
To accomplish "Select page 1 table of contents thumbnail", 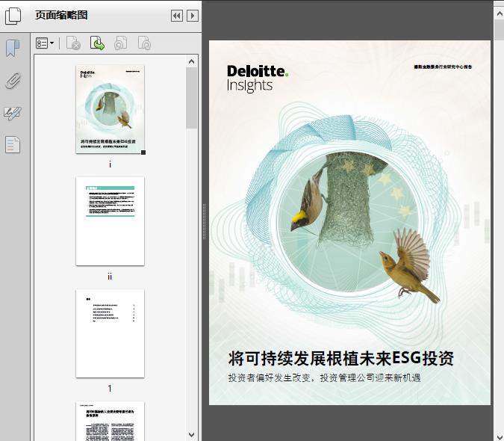I will pyautogui.click(x=110, y=333).
